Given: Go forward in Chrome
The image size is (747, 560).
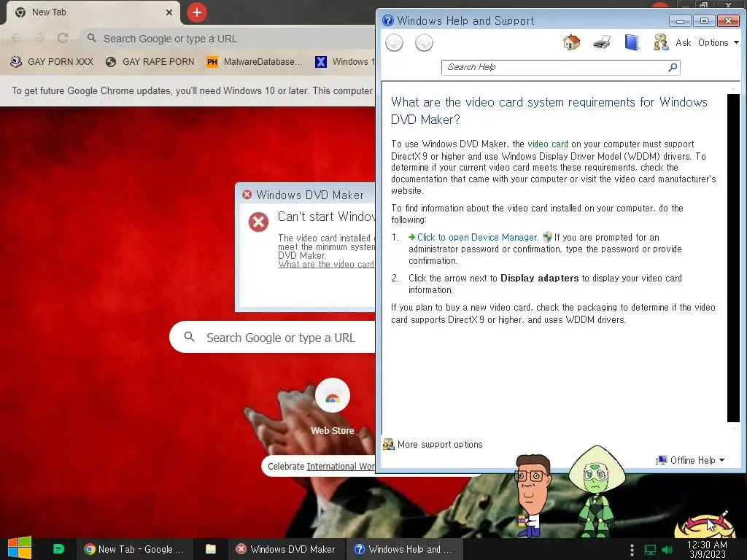Looking at the screenshot, I should point(39,38).
